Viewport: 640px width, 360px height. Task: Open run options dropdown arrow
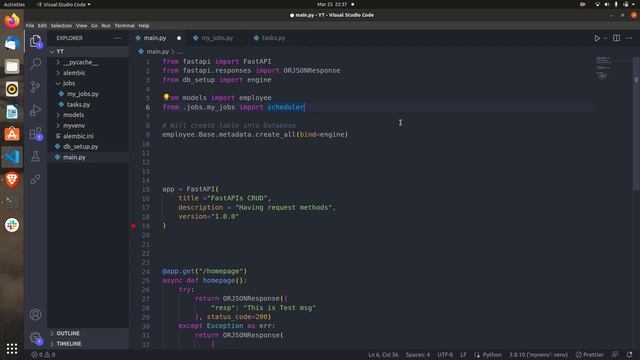605,38
